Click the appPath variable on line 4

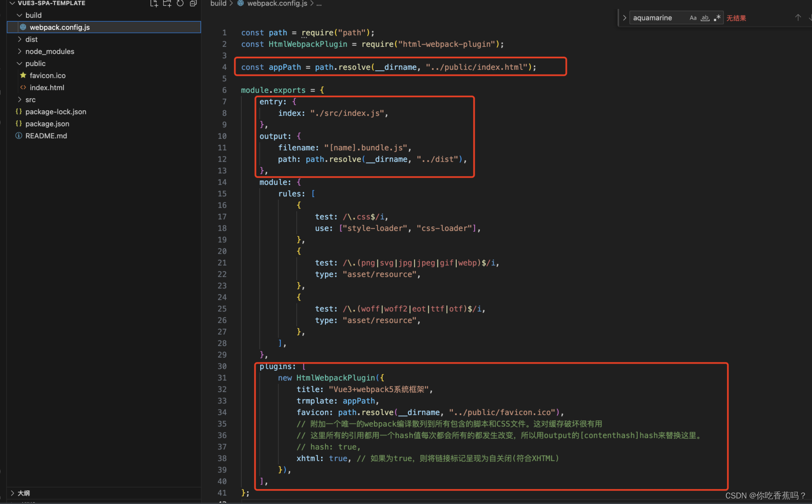(x=285, y=67)
